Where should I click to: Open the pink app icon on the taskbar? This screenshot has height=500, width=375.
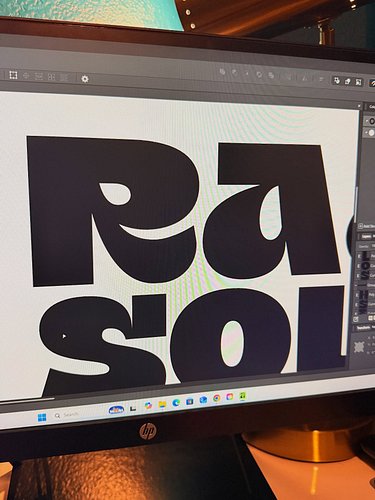click(x=230, y=397)
